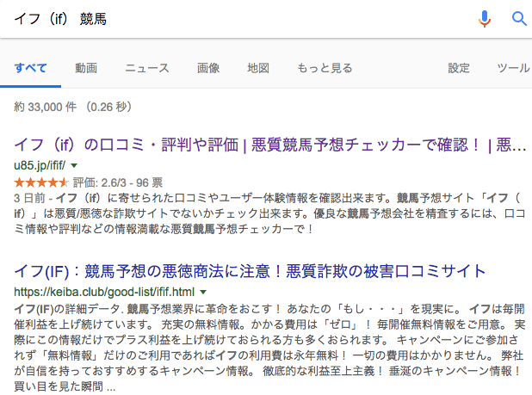This screenshot has width=532, height=395.
Task: Open the 設定 menu
Action: click(x=459, y=68)
